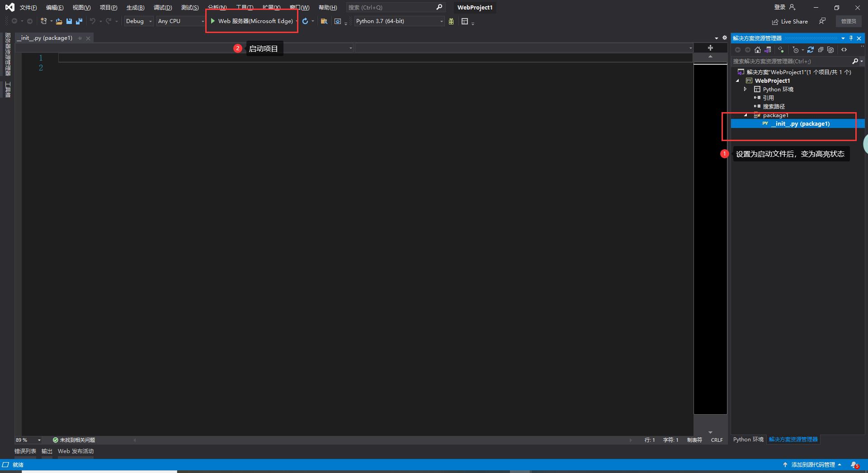
Task: Expand the Python 环境 tree node
Action: [x=745, y=89]
